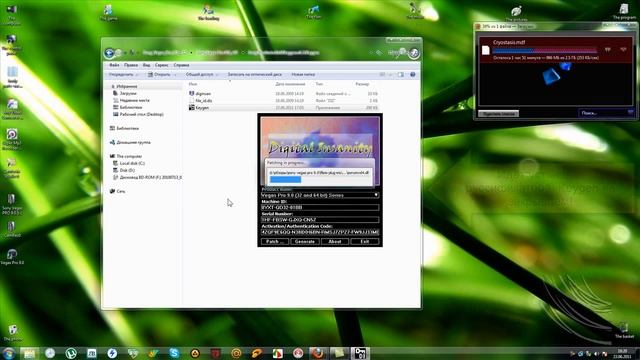Click the Patching in progress bar
The width and height of the screenshot is (640, 360).
(x=320, y=180)
